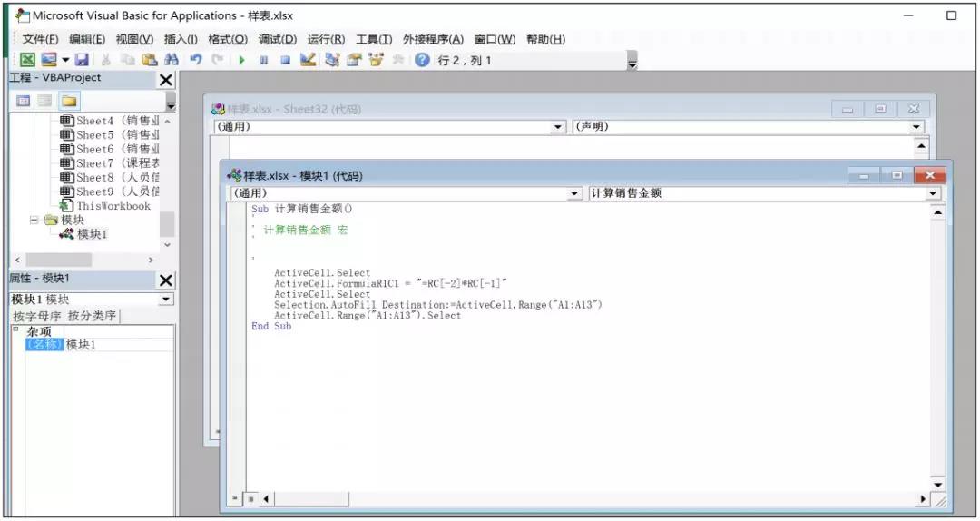Viewport: 980px width, 521px height.
Task: Toggle Folders view in project panel
Action: click(69, 101)
